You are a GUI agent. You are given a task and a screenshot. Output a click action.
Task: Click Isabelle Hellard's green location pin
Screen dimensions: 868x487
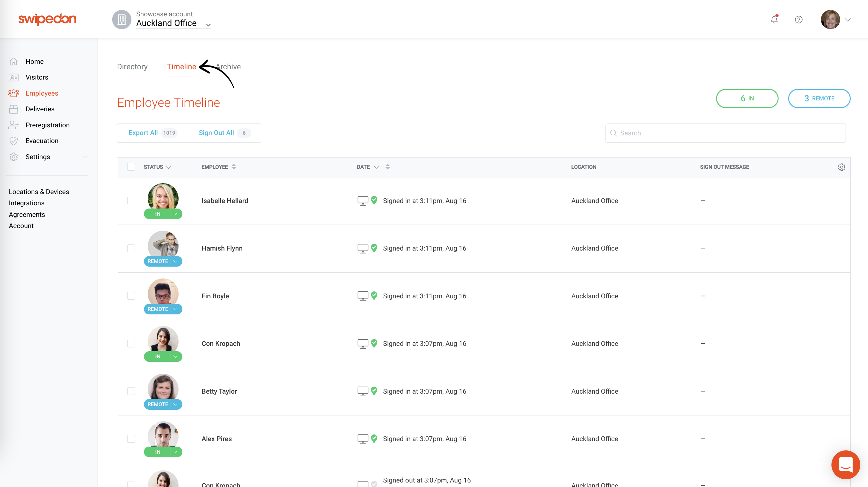[374, 200]
